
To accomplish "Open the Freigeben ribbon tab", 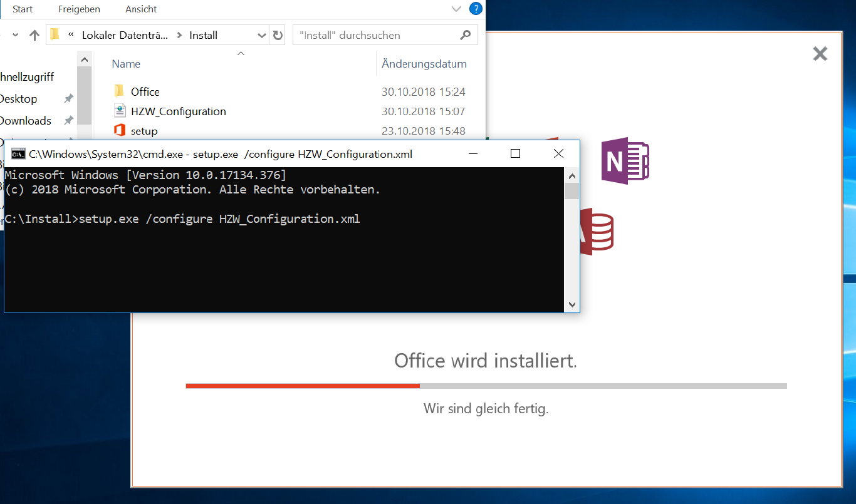I will click(79, 9).
